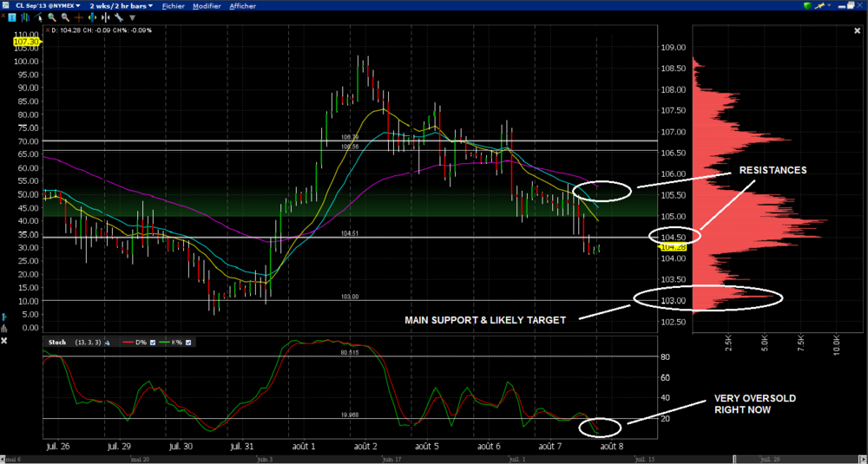The image size is (868, 464).
Task: Open chart settings with the wrench icon
Action: pos(118,17)
